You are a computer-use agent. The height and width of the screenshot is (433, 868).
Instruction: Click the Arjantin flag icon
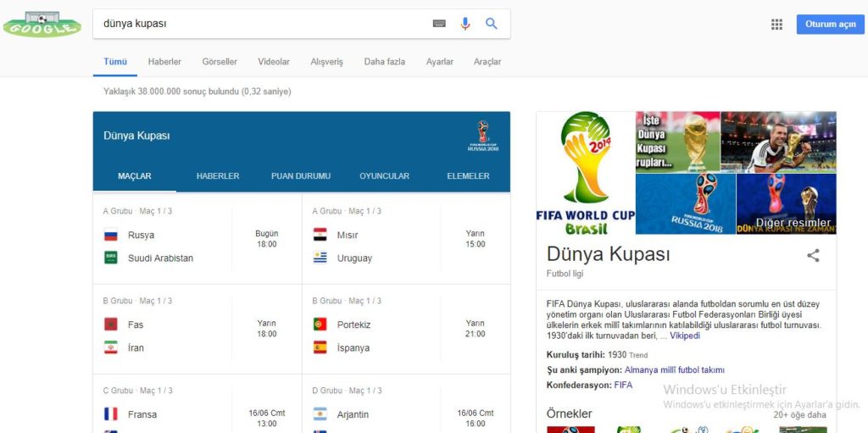pyautogui.click(x=320, y=414)
